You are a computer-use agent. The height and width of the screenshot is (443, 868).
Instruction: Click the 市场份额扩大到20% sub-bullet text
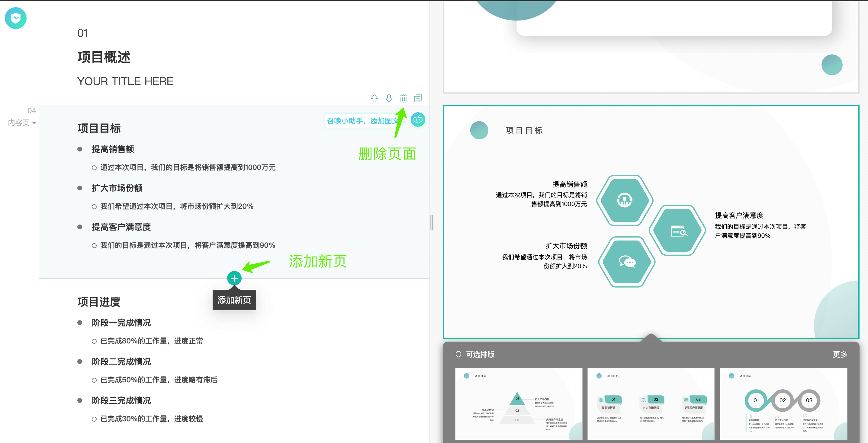[177, 206]
